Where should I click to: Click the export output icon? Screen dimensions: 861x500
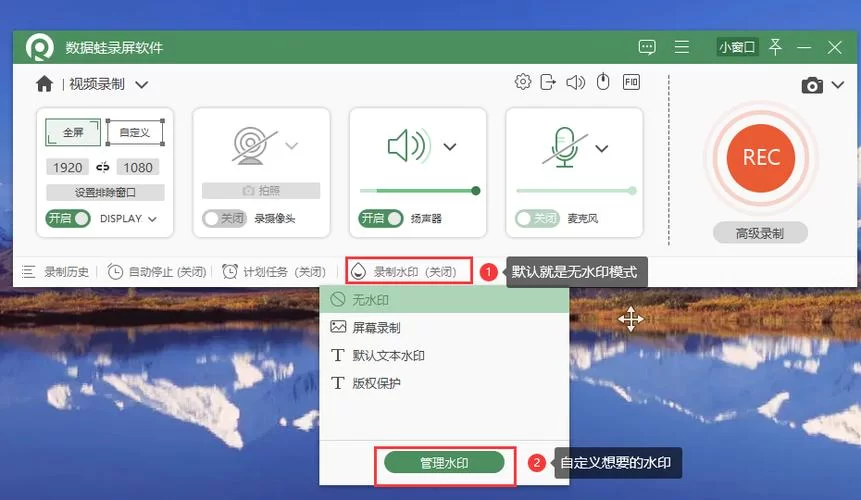click(x=548, y=82)
